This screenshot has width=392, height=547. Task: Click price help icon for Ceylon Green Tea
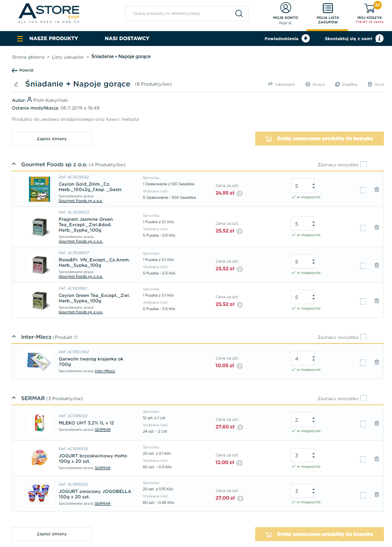(240, 305)
